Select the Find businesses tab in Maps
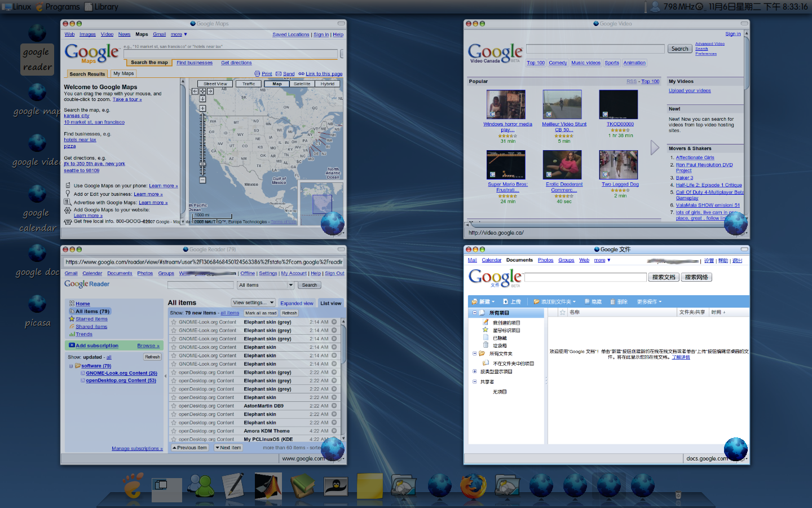812x508 pixels. click(x=195, y=63)
